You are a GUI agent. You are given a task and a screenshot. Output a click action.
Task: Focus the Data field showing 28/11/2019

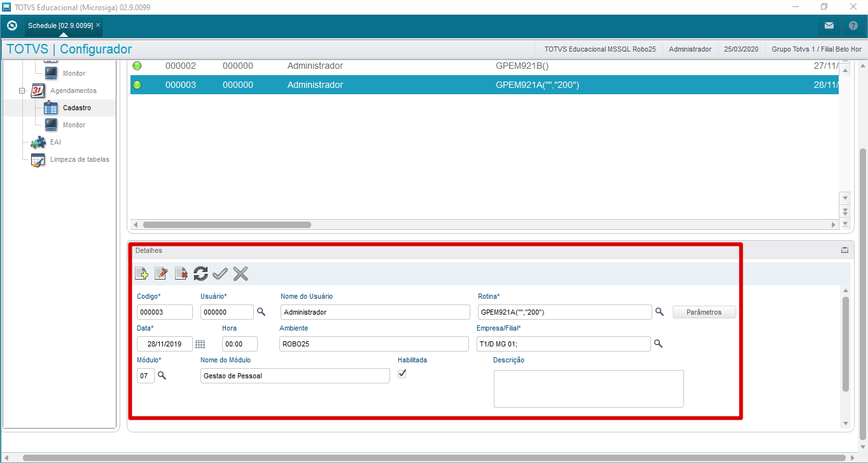pos(164,344)
